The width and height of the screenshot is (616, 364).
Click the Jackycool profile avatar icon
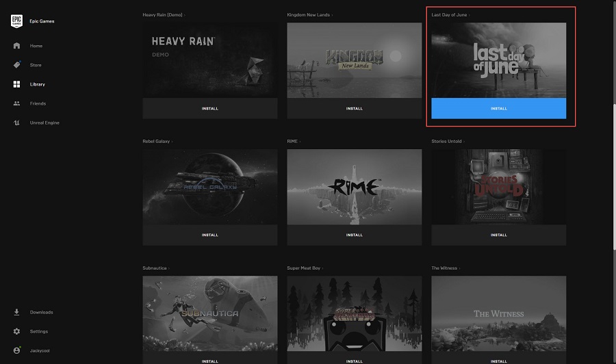click(x=16, y=350)
